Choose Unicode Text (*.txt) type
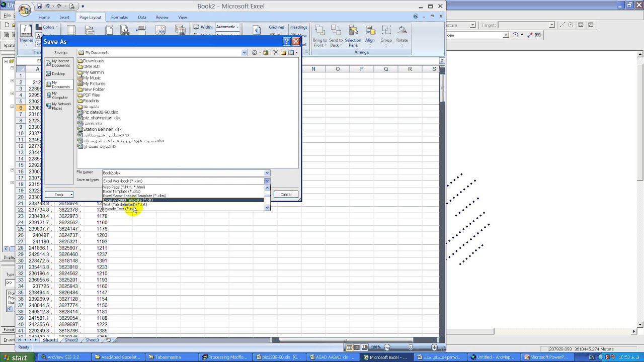The height and width of the screenshot is (362, 644). (184, 209)
